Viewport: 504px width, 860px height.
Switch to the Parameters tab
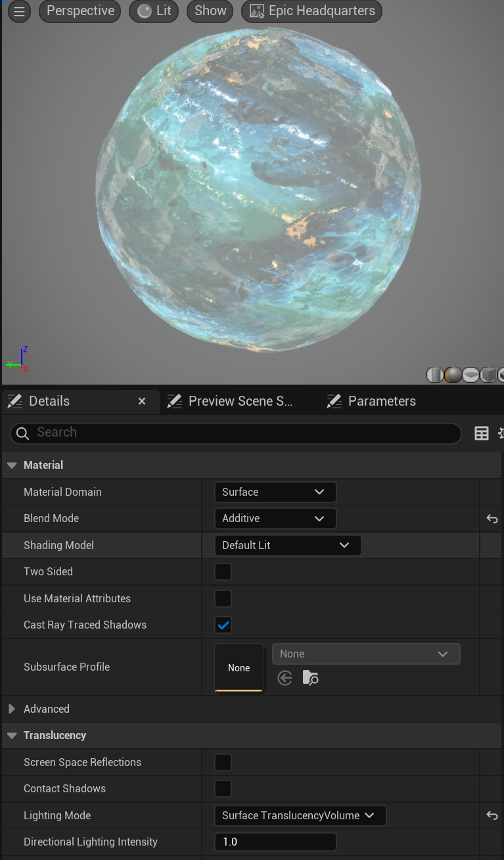[381, 401]
